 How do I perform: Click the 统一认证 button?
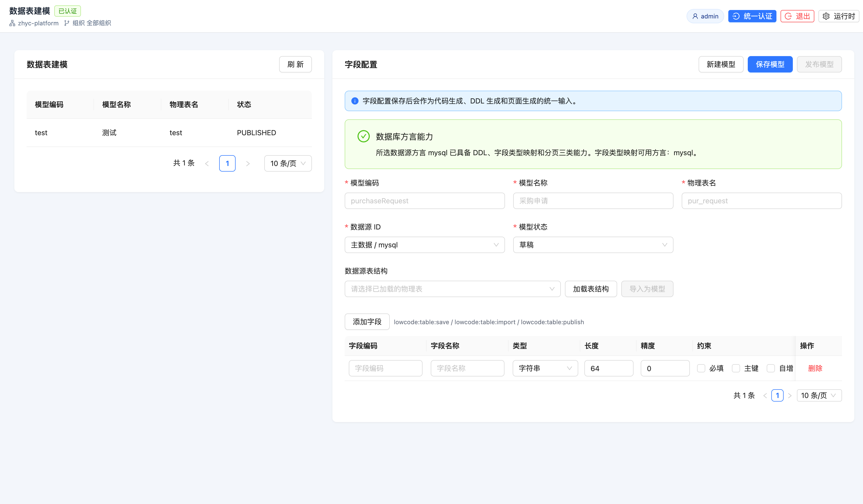click(x=752, y=16)
